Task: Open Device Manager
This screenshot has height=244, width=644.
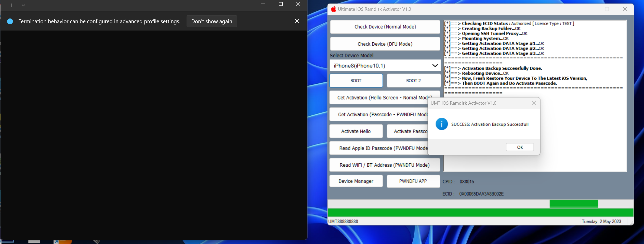Action: [x=356, y=181]
